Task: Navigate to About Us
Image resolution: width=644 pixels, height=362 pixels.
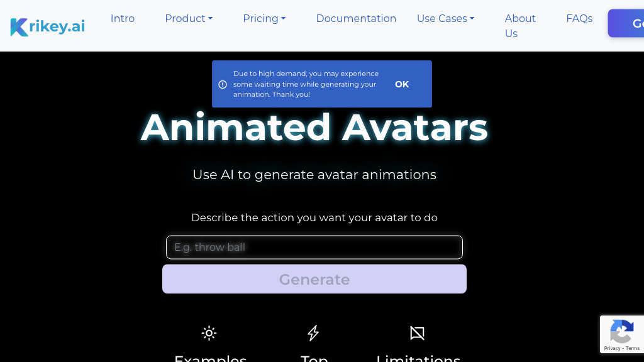Action: click(520, 26)
